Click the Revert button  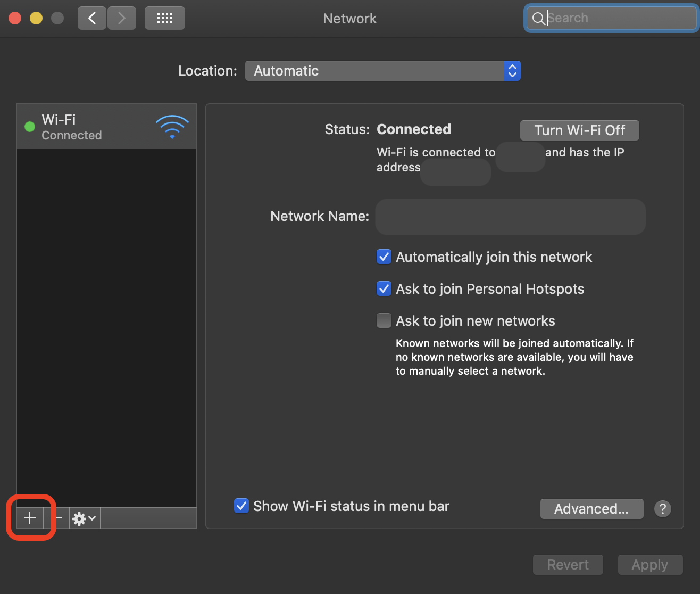coord(568,565)
